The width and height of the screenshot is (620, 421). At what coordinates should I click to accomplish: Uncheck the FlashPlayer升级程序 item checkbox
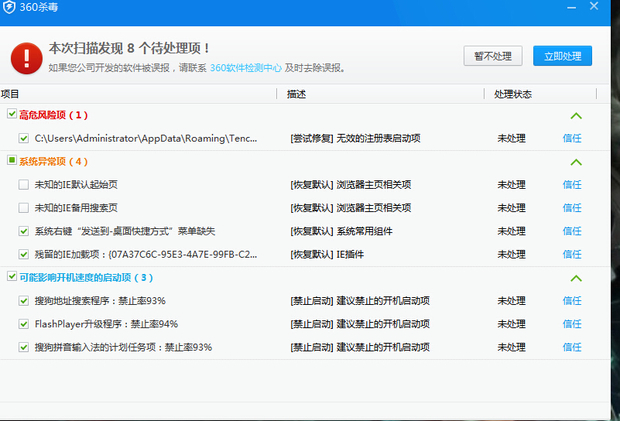click(x=23, y=324)
